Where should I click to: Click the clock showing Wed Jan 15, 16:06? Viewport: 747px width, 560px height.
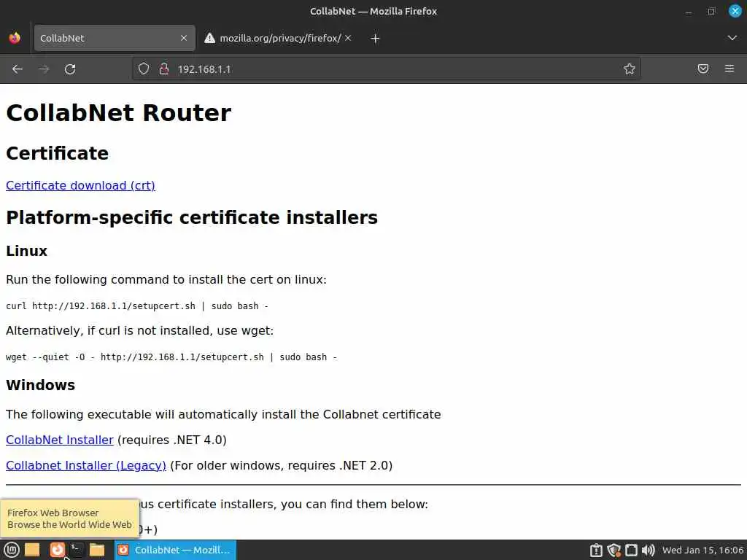(703, 550)
